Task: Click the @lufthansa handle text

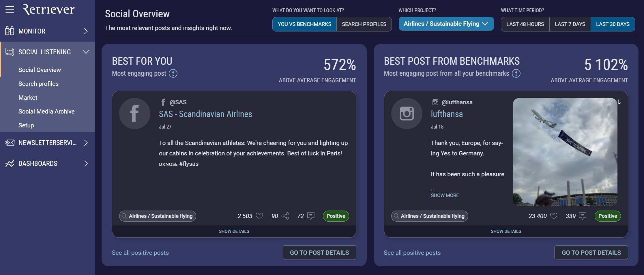Action: (457, 102)
